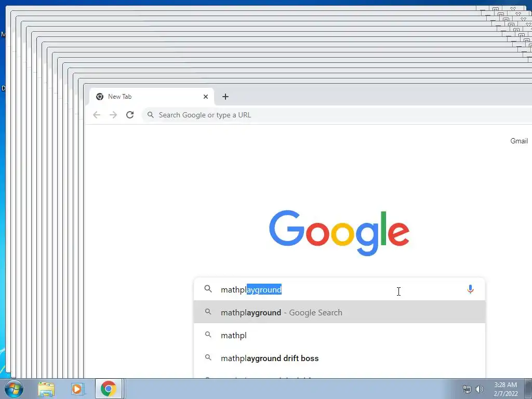Click the Chrome back arrow button

[x=97, y=115]
